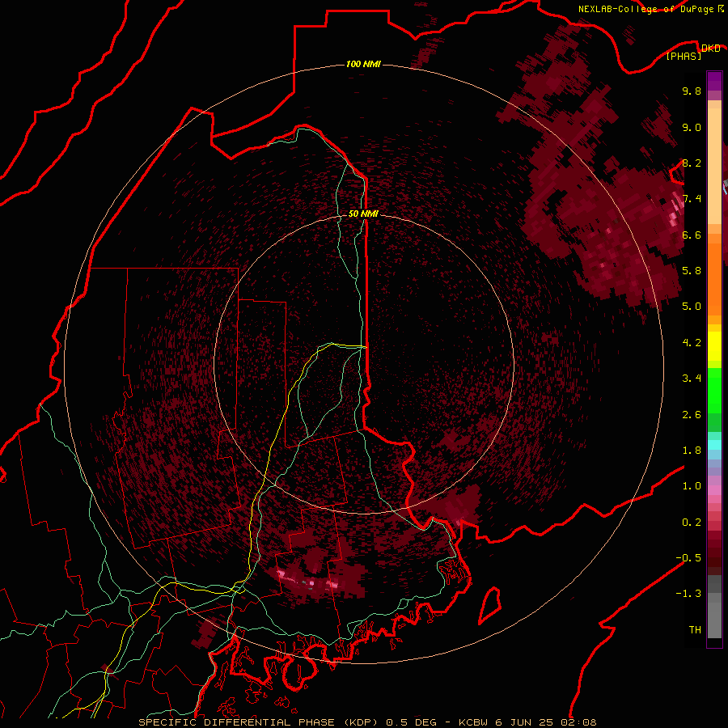Click the 5.0 value on the color scale
The width and height of the screenshot is (728, 728).
[x=692, y=307]
